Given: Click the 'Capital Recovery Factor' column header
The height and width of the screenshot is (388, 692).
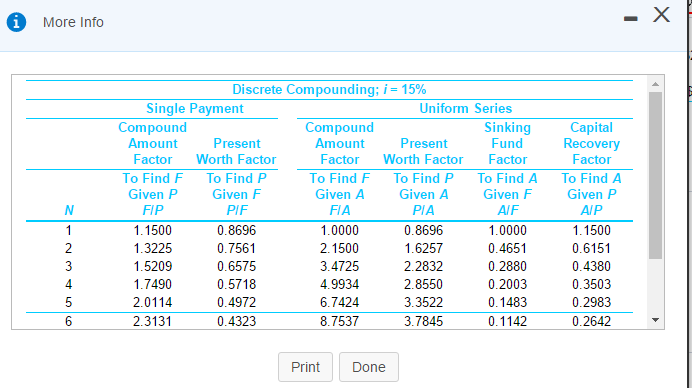Looking at the screenshot, I should (591, 143).
